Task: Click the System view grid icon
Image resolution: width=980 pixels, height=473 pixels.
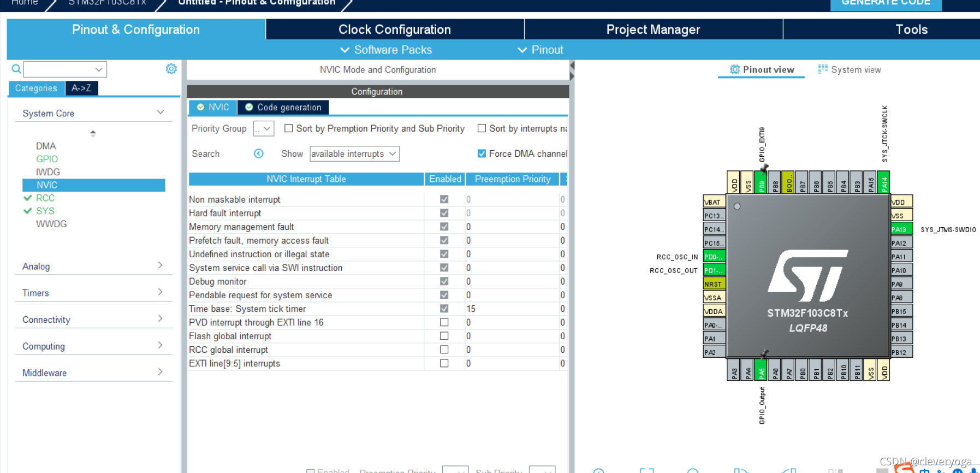Action: (823, 69)
